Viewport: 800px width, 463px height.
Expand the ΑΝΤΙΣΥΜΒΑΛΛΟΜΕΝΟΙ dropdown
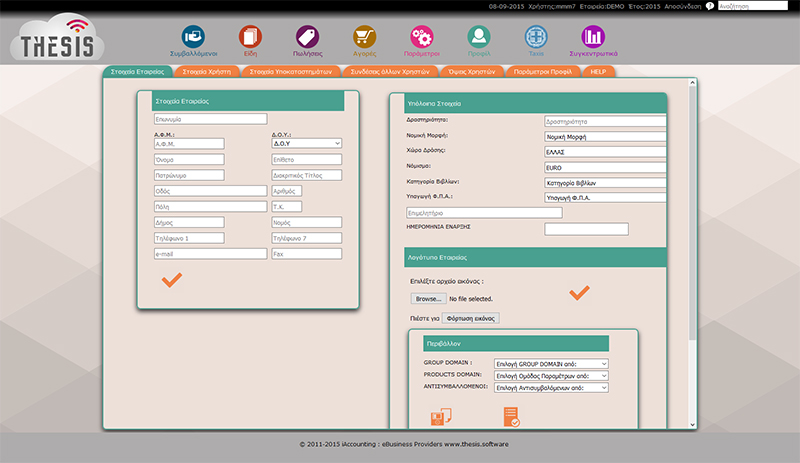coord(551,387)
